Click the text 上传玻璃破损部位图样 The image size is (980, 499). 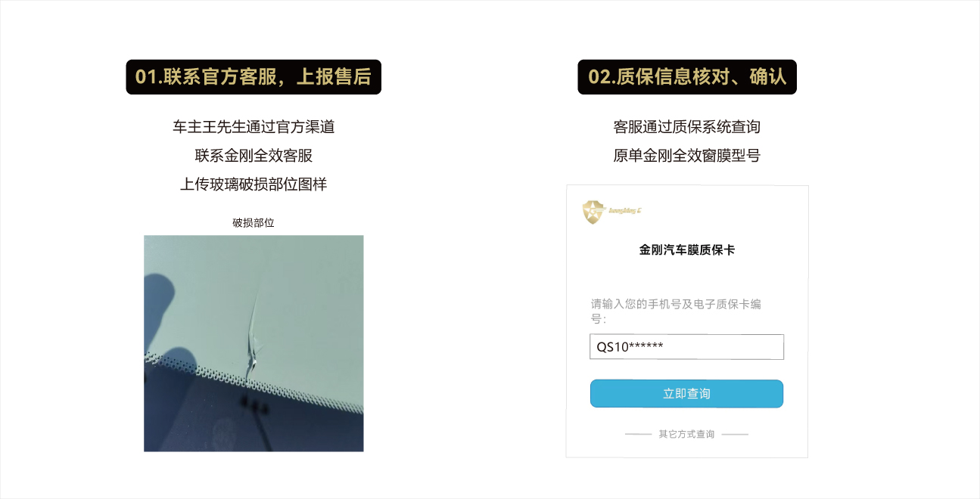[254, 184]
